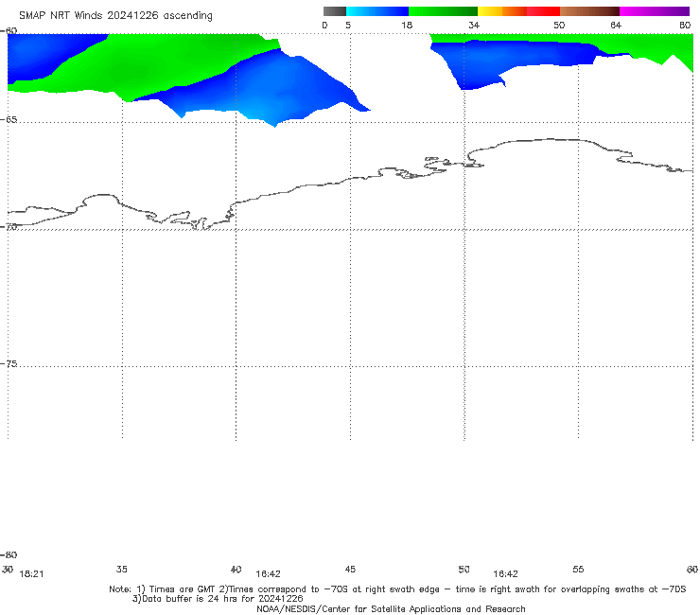Pick the yellow-orange segment of the color bar
This screenshot has width=700, height=615.
[502, 11]
